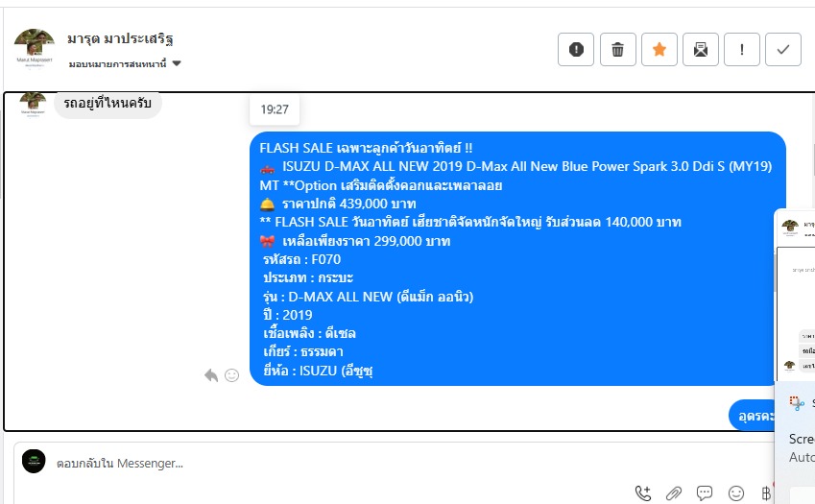Start a call using phone-plus icon
The width and height of the screenshot is (815, 504).
tap(643, 493)
